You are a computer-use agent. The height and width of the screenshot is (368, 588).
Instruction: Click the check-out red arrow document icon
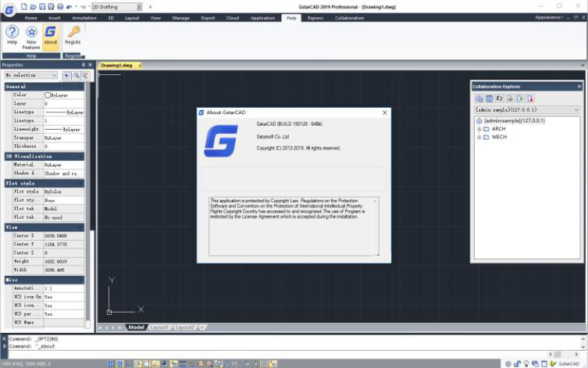tap(530, 98)
